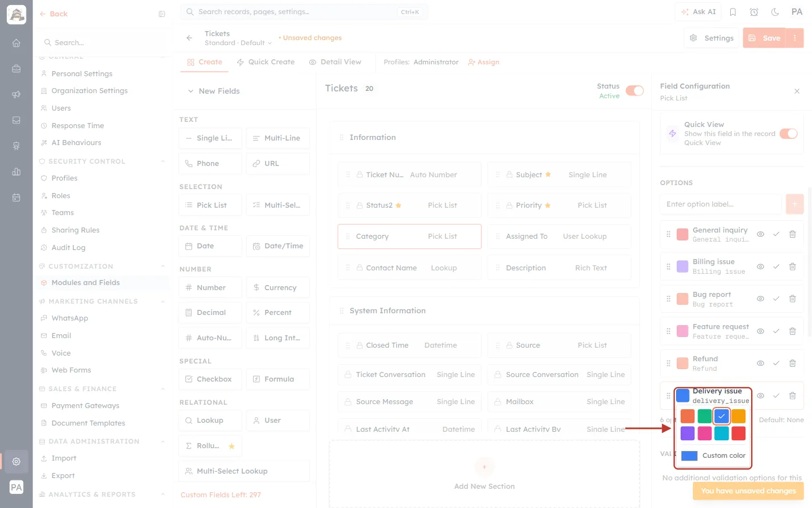
Task: Switch to the Detail View tab
Action: point(335,62)
